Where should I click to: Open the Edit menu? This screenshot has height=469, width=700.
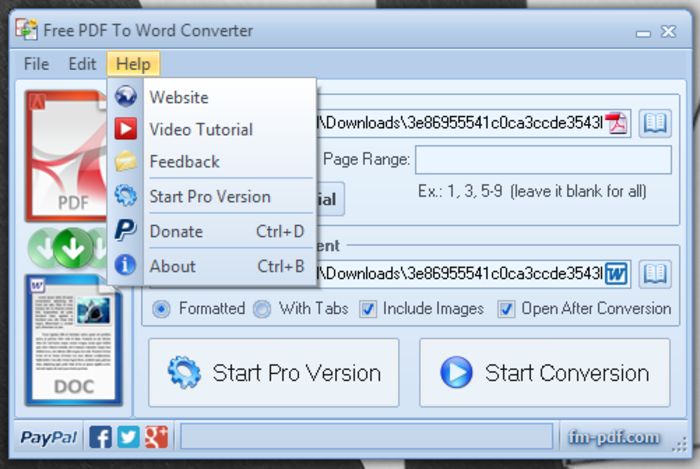coord(82,64)
